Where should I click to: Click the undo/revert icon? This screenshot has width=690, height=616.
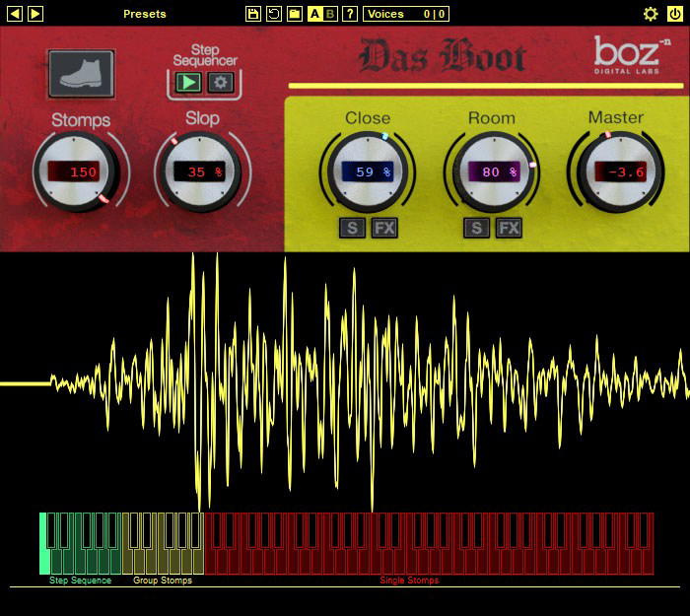(274, 14)
